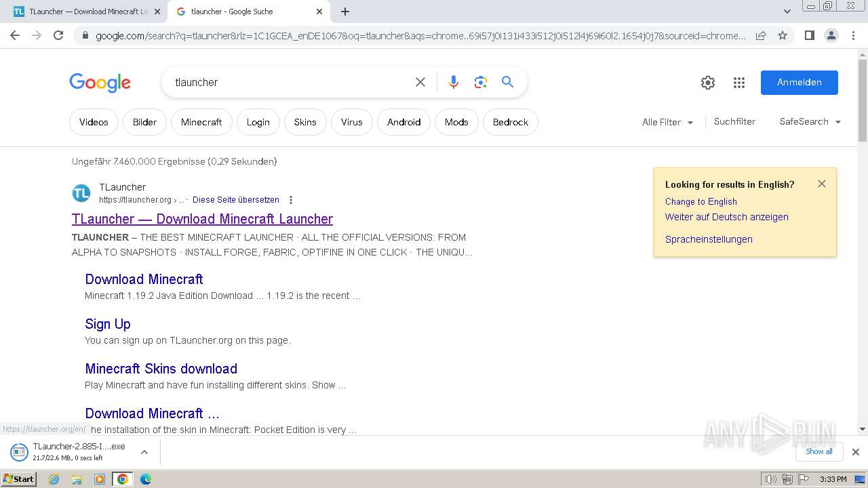
Task: Start voice search with the microphone
Action: [454, 82]
